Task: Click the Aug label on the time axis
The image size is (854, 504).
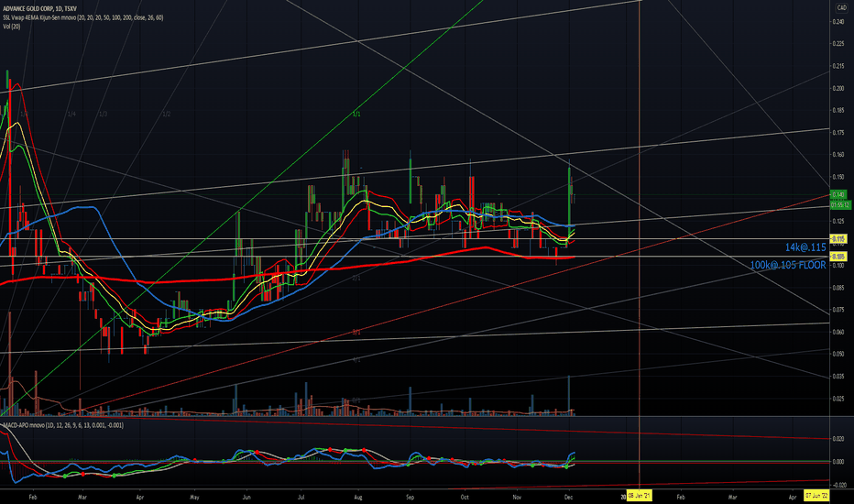Action: (358, 497)
